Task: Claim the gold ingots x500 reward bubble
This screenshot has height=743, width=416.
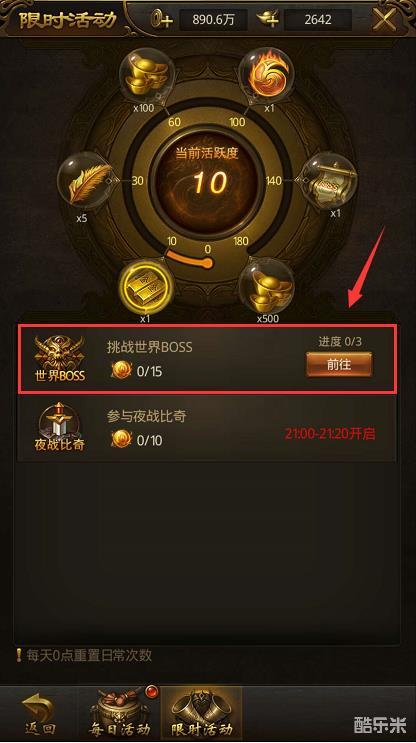Action: (x=267, y=286)
